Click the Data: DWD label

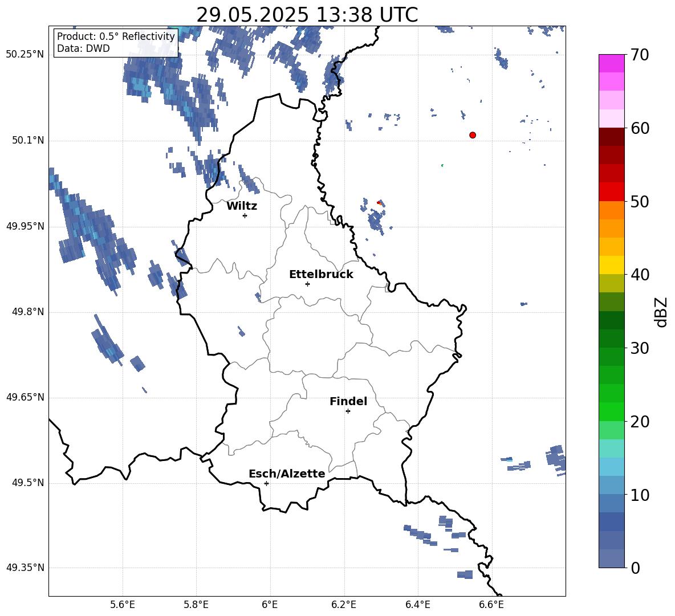(x=83, y=48)
